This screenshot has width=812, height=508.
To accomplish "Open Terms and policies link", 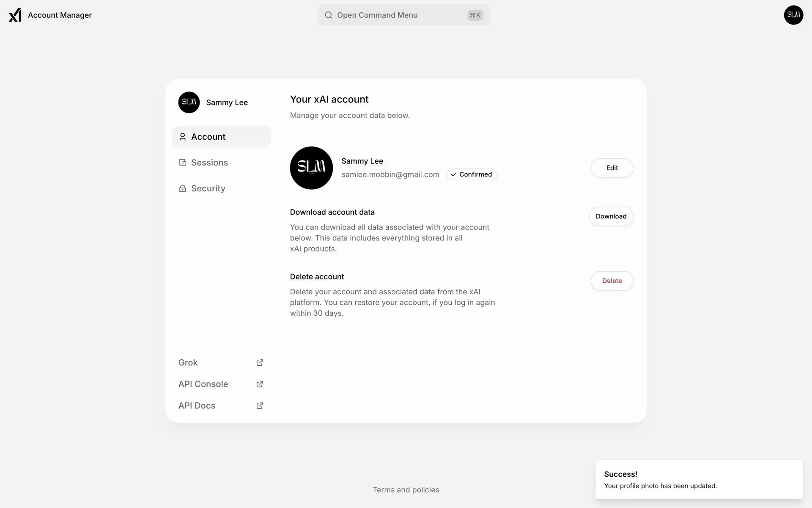I will [406, 490].
